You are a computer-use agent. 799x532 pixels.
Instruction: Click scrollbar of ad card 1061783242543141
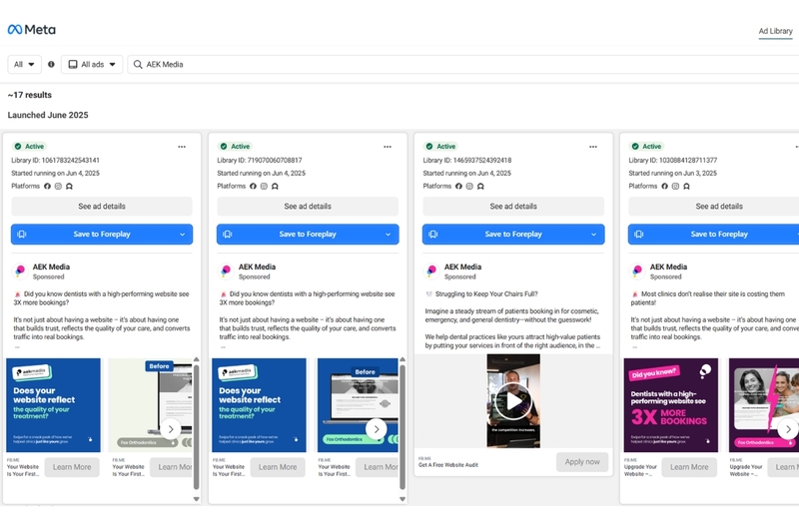[196, 426]
